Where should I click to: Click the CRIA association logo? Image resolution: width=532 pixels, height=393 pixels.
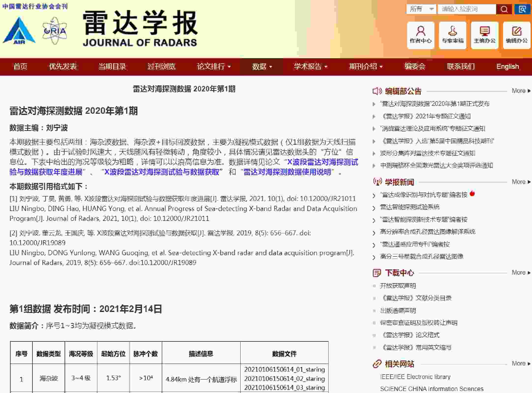point(55,31)
